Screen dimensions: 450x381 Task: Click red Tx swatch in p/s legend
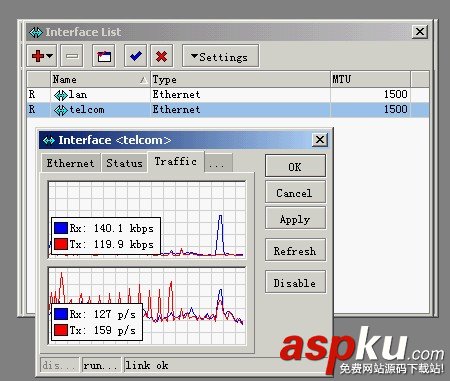pos(61,330)
